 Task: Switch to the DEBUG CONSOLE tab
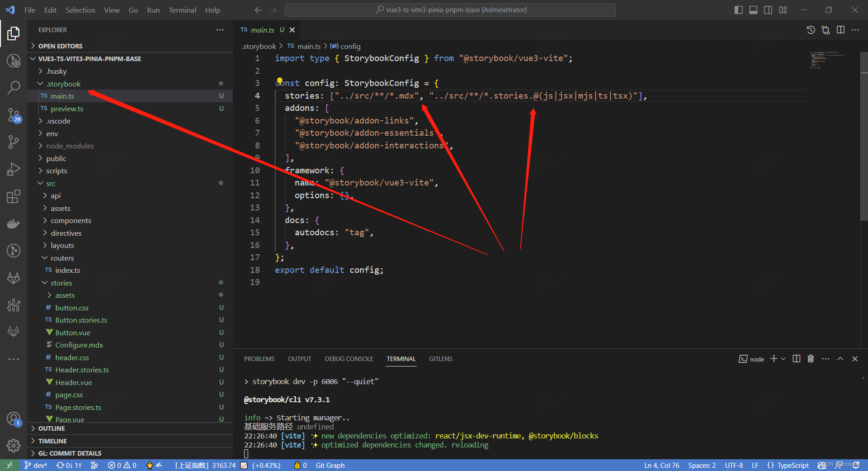tap(349, 359)
